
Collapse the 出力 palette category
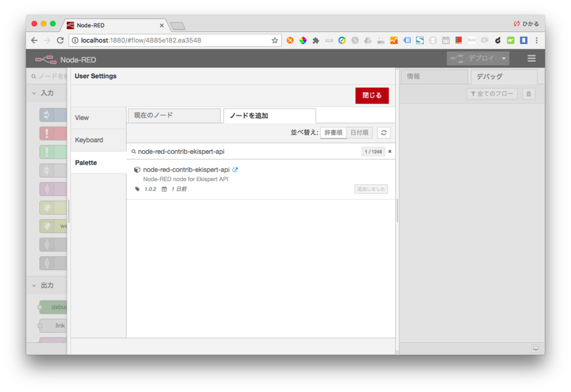pyautogui.click(x=47, y=285)
